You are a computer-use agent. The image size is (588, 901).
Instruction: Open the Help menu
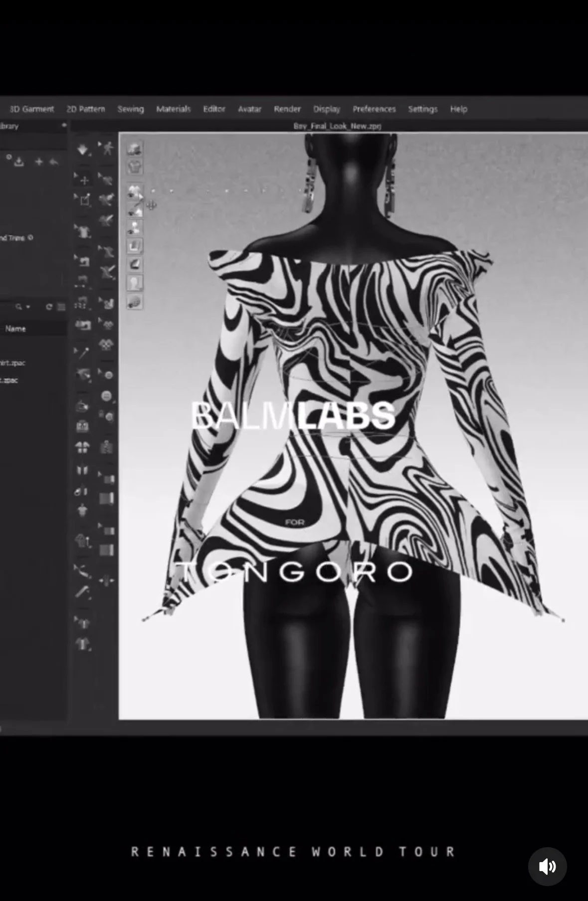pyautogui.click(x=458, y=109)
